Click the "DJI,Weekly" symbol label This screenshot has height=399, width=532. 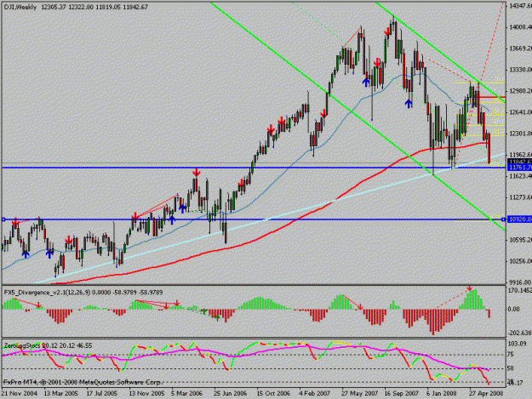[x=20, y=7]
